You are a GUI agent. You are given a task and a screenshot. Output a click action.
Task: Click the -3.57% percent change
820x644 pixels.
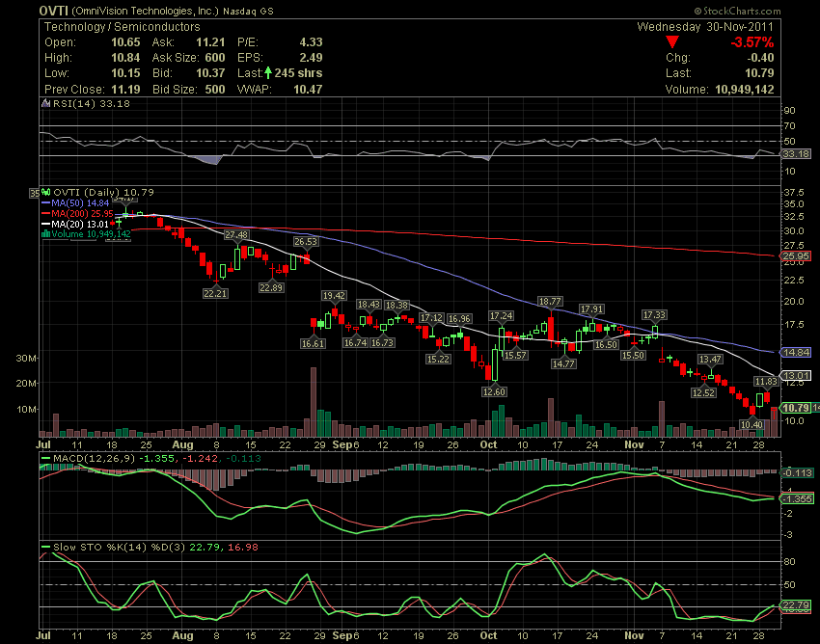[752, 42]
